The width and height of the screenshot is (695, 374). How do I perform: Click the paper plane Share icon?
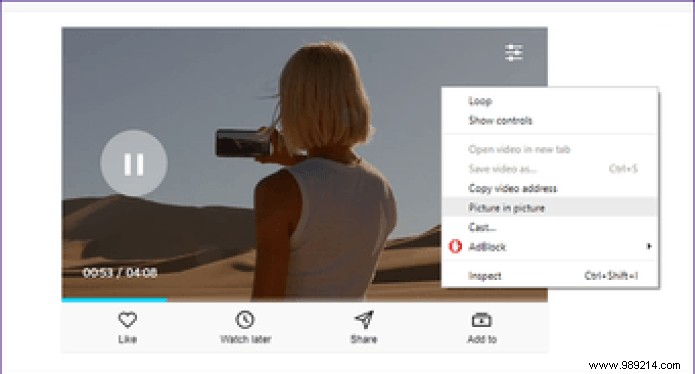364,319
